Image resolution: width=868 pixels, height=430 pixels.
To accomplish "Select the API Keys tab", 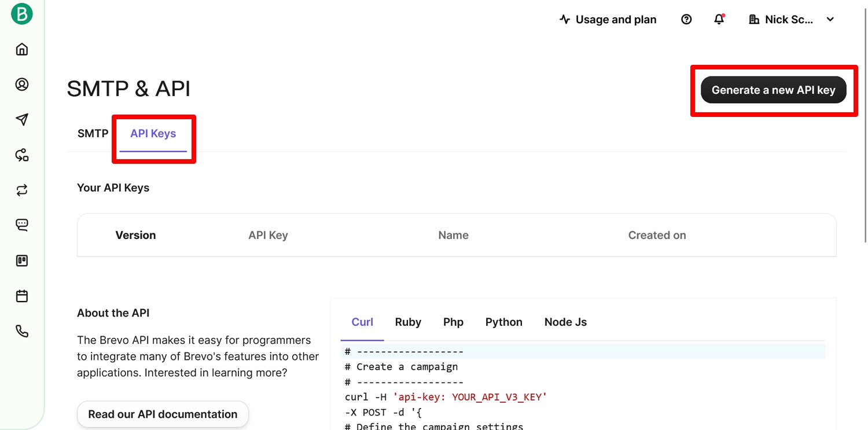I will 153,134.
